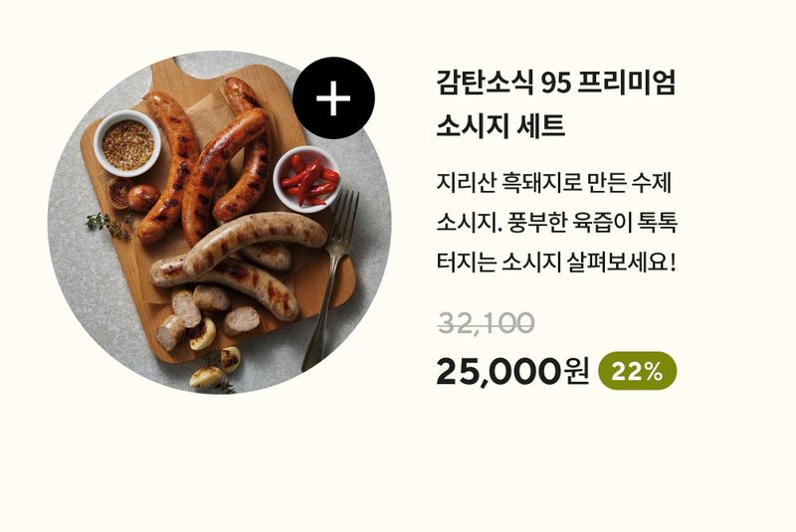This screenshot has height=532, width=796.
Task: Click the thyme sprig left of the board
Action: [108, 224]
